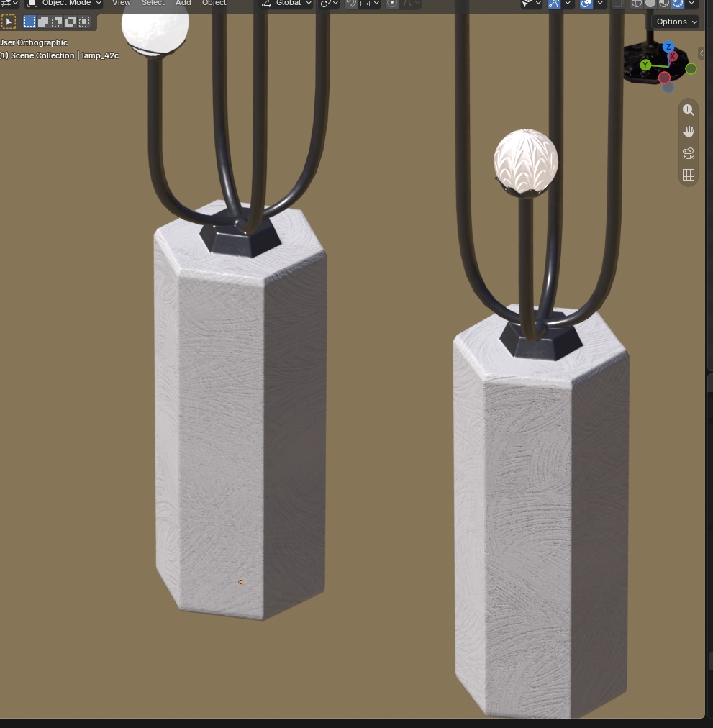
Task: Open the Global transform orientation dropdown
Action: (x=286, y=4)
